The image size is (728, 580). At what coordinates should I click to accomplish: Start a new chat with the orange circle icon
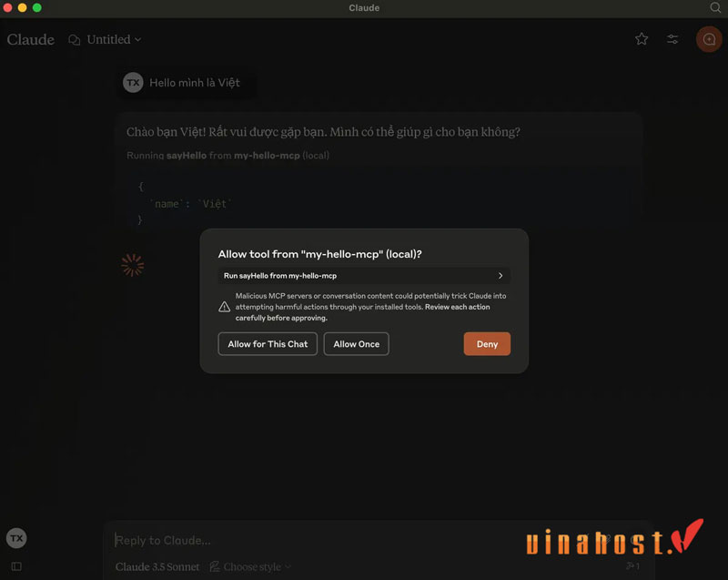click(709, 39)
